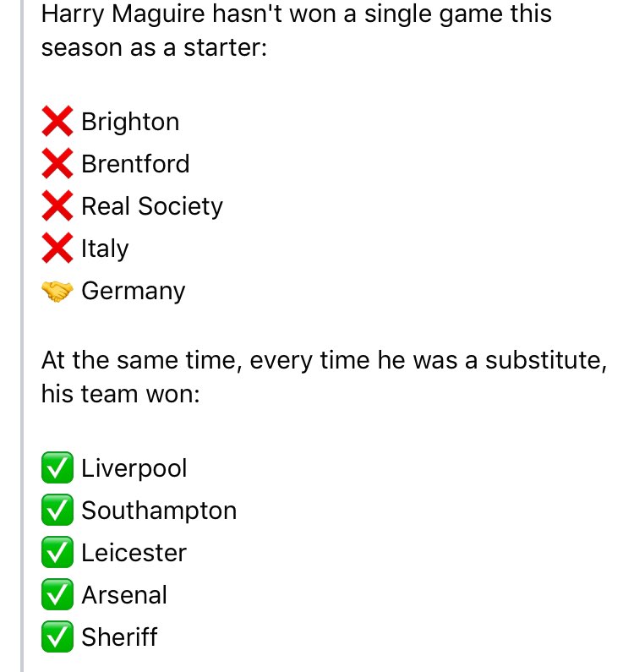Click the 'his team won:' text line
Image resolution: width=634 pixels, height=672 pixels.
(x=120, y=393)
